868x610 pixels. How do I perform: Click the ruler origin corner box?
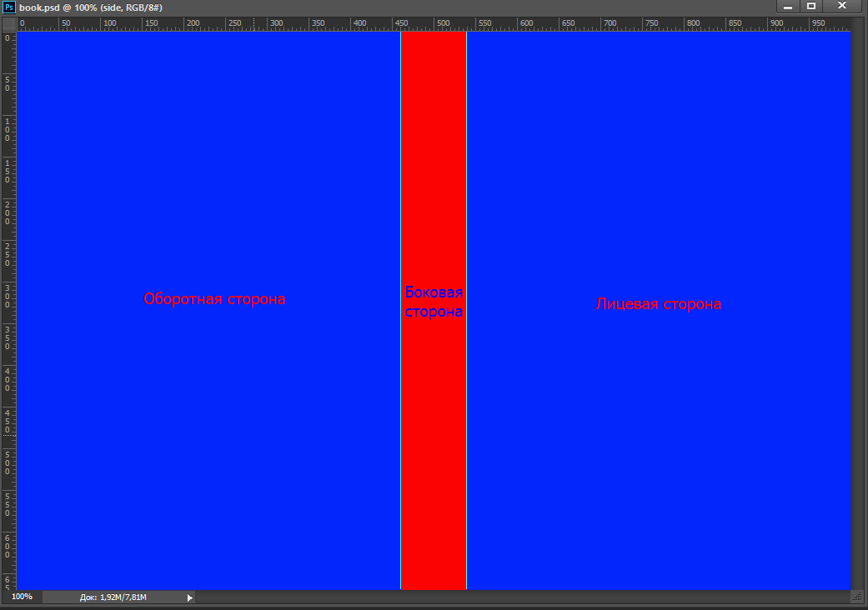(x=8, y=24)
